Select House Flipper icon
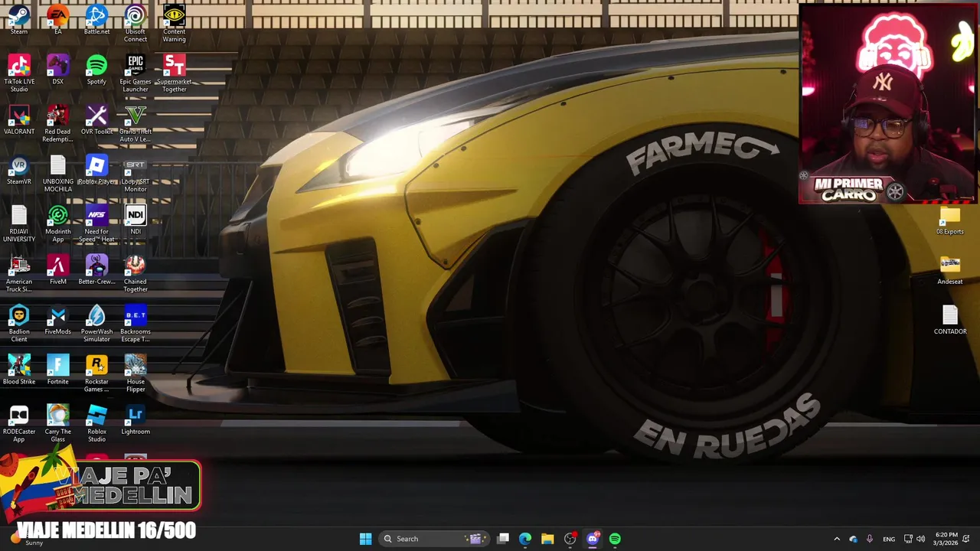Image resolution: width=980 pixels, height=551 pixels. pyautogui.click(x=136, y=373)
